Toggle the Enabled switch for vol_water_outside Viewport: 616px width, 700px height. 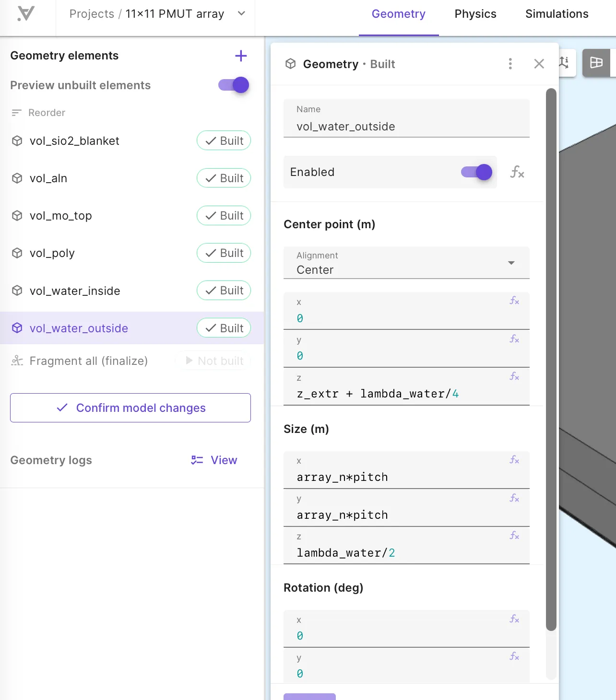(476, 172)
